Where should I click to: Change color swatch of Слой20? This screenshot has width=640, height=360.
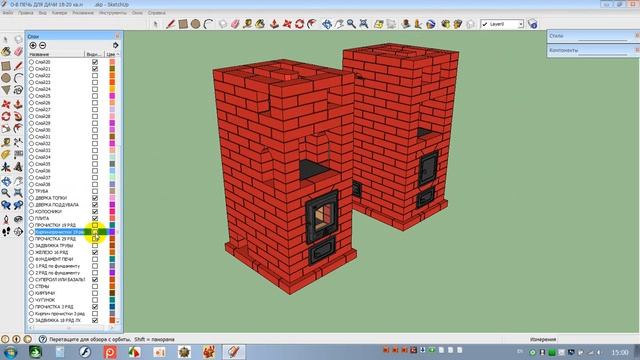tap(112, 62)
